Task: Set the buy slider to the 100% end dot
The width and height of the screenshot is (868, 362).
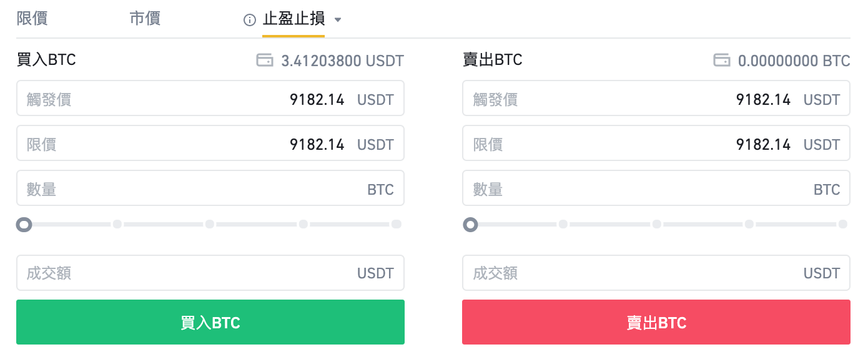Action: 396,224
